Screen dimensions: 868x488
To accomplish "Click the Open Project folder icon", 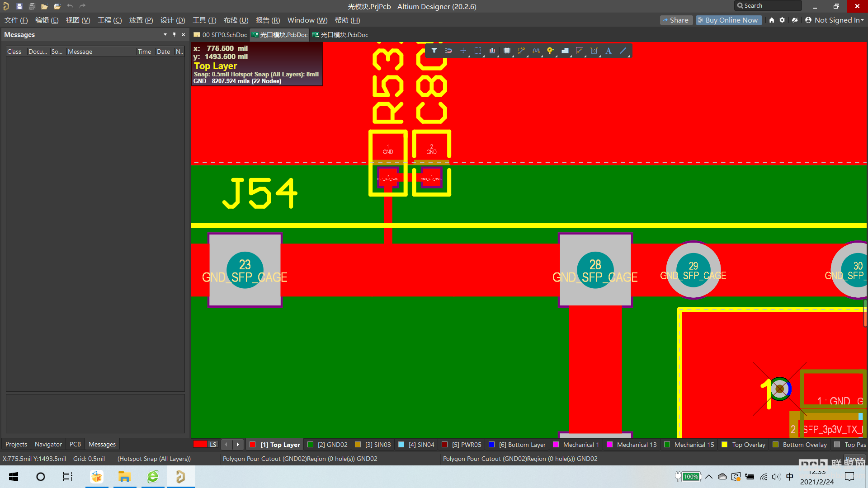I will tap(57, 6).
